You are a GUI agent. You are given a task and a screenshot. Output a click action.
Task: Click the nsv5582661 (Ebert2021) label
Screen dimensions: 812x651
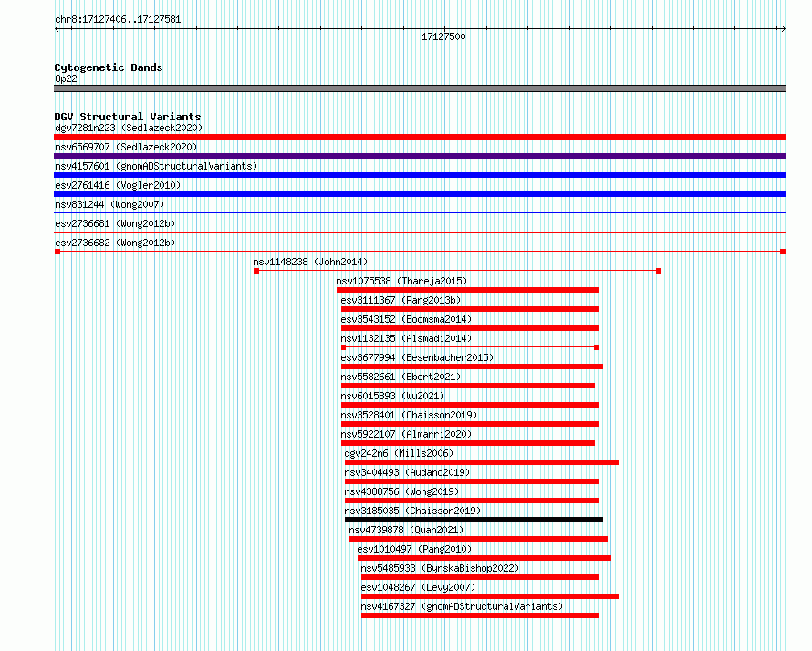(x=401, y=377)
